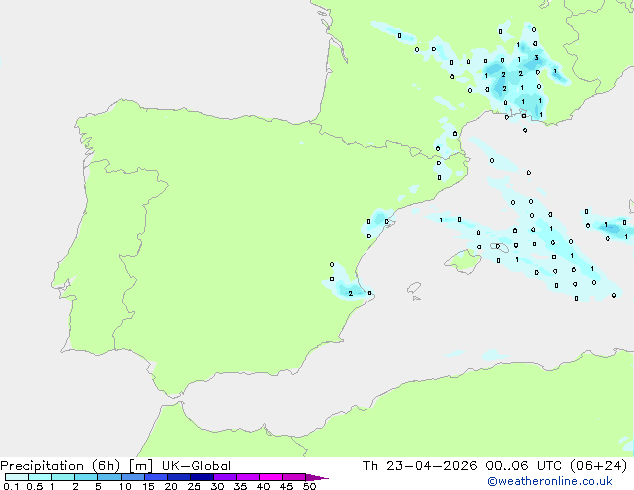Pick the legend swatch between 15 and 20
The height and width of the screenshot is (490, 634).
click(x=156, y=477)
